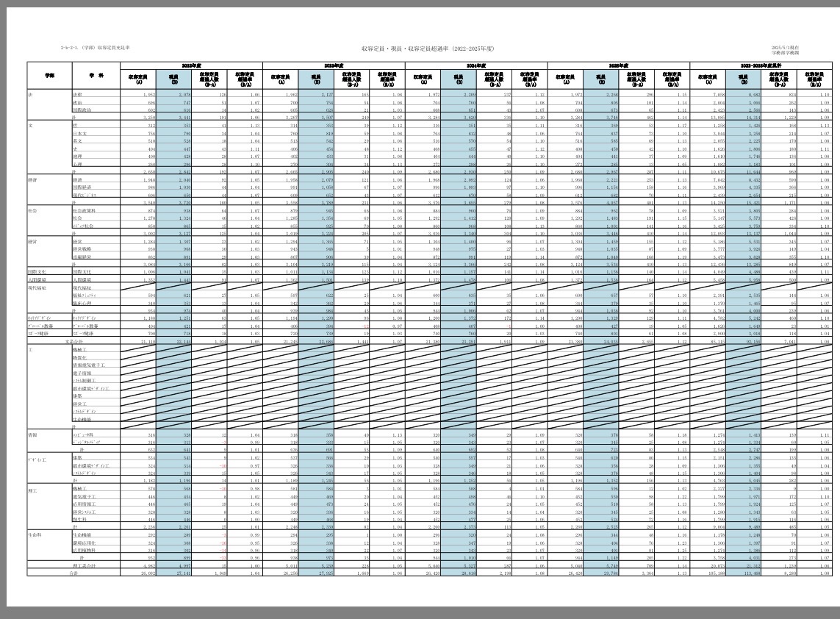Select the 生命機能 cell under 生命科

tap(82, 536)
